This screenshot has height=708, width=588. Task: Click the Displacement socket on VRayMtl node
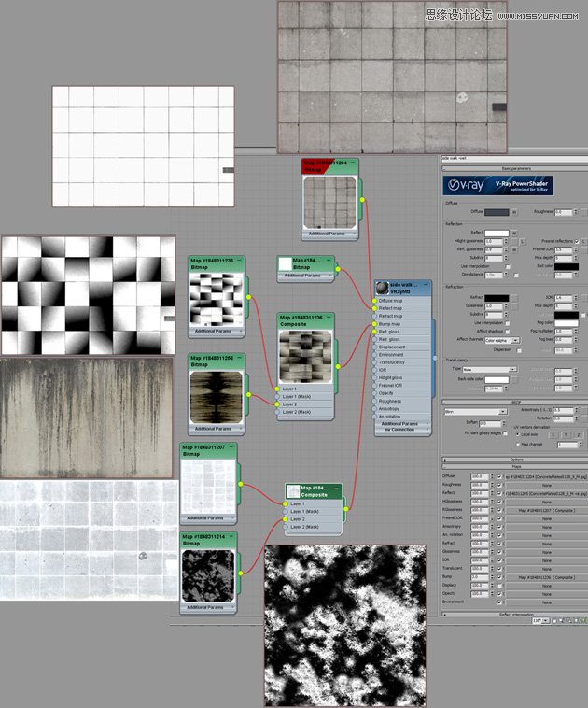(x=374, y=347)
